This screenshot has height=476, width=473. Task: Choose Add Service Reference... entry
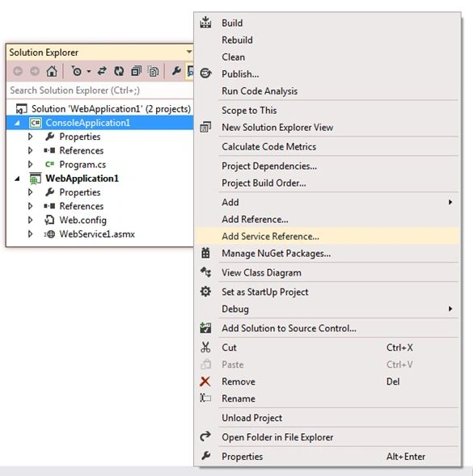point(327,236)
